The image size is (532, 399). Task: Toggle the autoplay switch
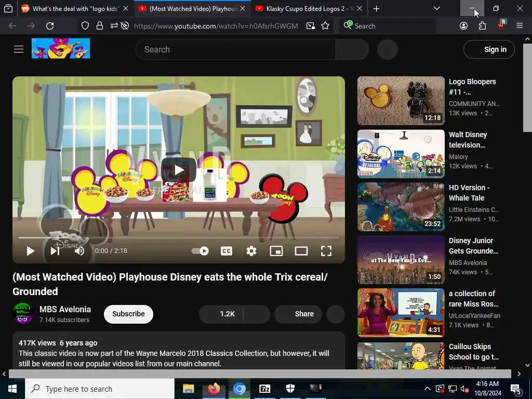point(200,251)
